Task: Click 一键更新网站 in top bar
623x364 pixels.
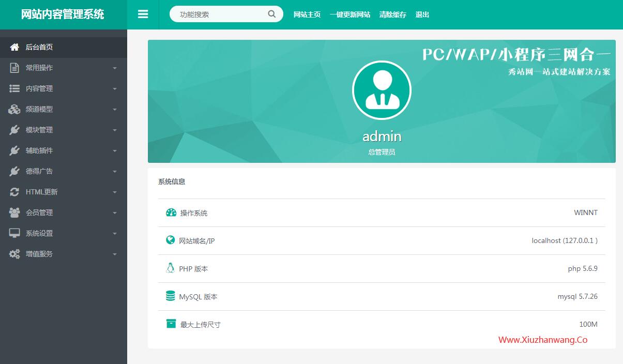Action: [350, 14]
